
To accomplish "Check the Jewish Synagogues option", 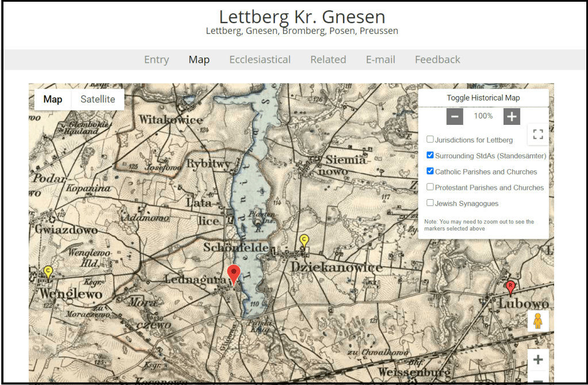I will pyautogui.click(x=430, y=203).
